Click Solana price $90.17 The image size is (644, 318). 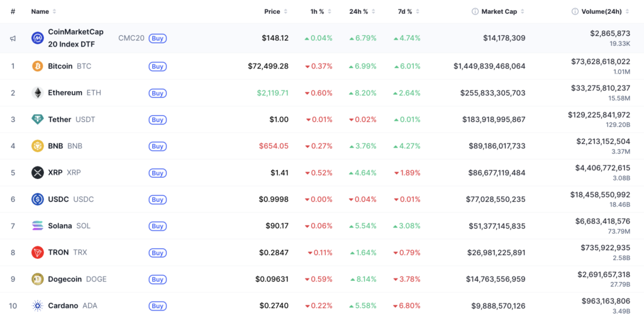click(277, 226)
